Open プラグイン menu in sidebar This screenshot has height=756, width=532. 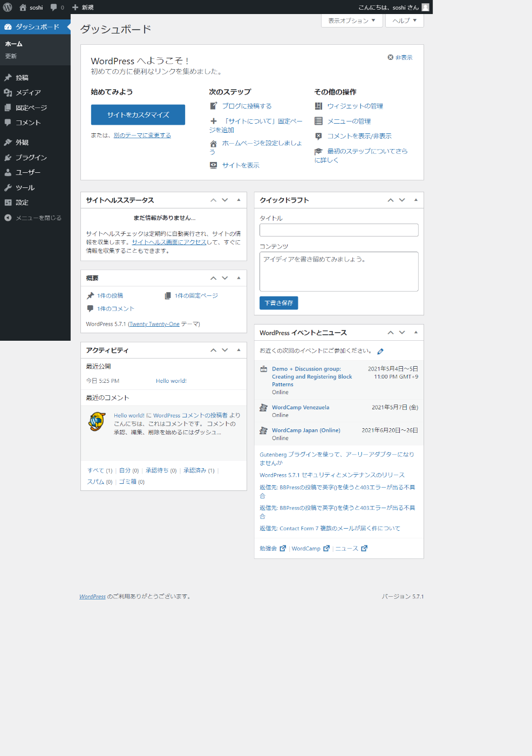35,157
